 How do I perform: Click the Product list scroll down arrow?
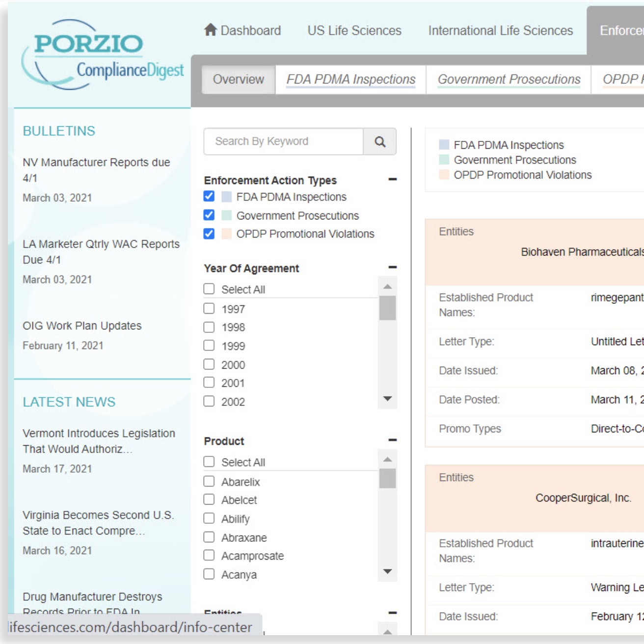(x=387, y=571)
